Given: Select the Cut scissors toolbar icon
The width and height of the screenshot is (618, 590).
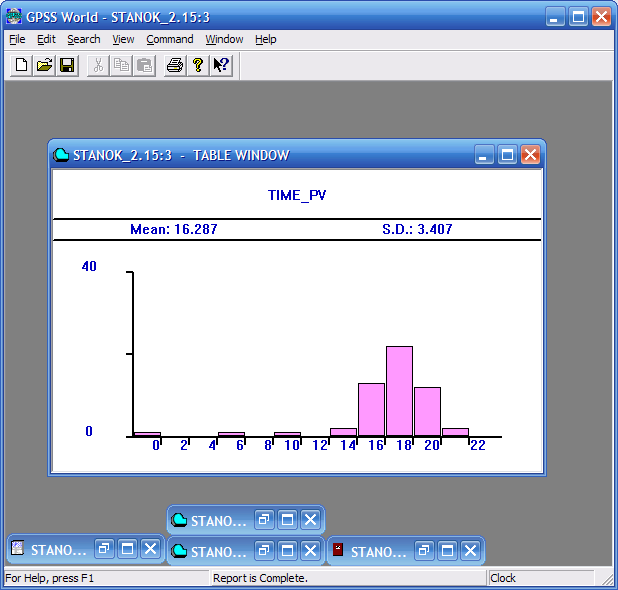Looking at the screenshot, I should click(x=98, y=65).
